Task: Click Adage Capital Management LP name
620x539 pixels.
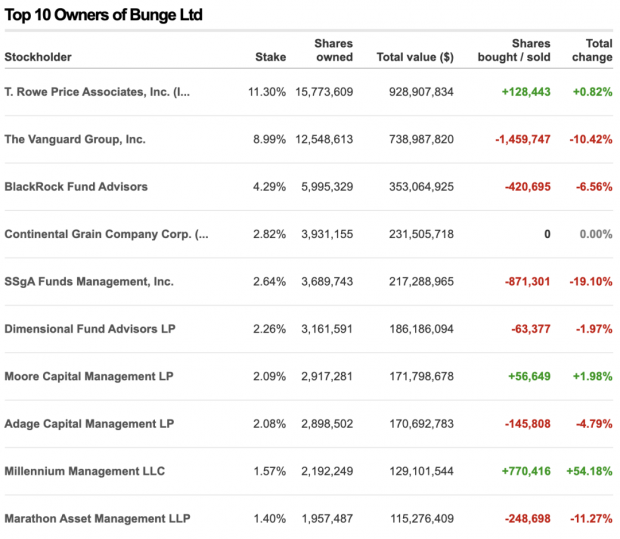Action: pos(89,424)
